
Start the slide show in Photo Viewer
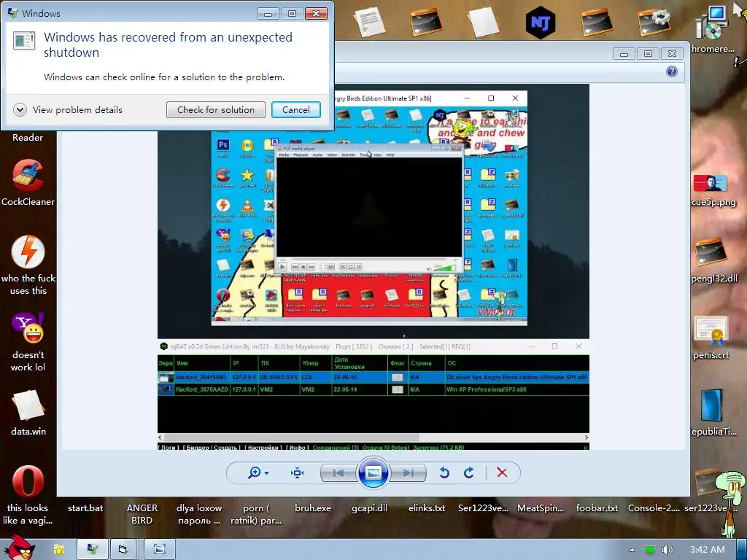click(373, 472)
